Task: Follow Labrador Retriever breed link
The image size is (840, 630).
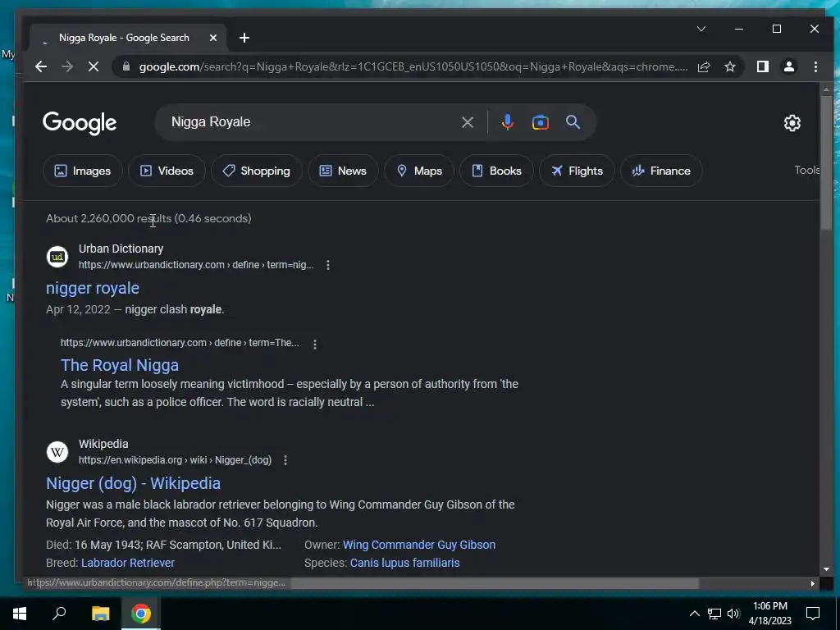Action: (x=128, y=563)
